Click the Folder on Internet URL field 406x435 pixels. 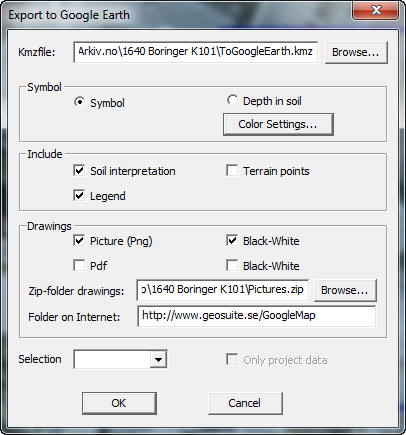coord(257,316)
